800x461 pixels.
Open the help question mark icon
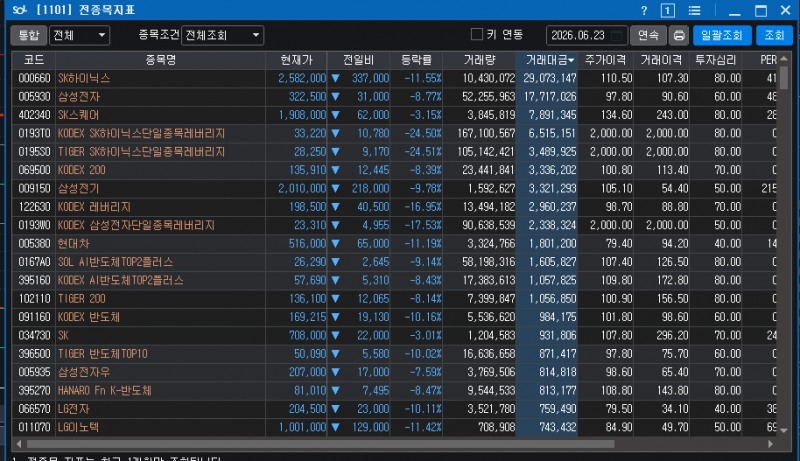644,10
